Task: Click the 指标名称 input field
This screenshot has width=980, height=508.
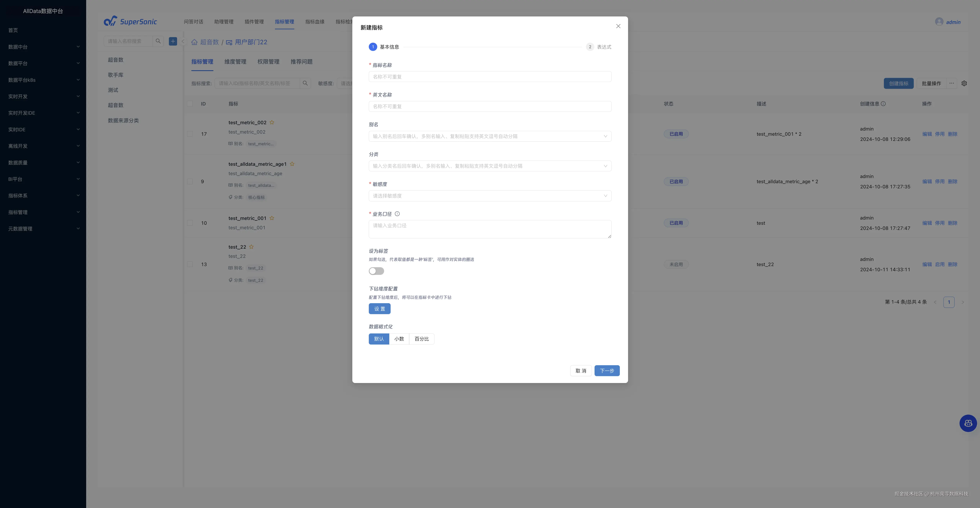Action: click(490, 77)
